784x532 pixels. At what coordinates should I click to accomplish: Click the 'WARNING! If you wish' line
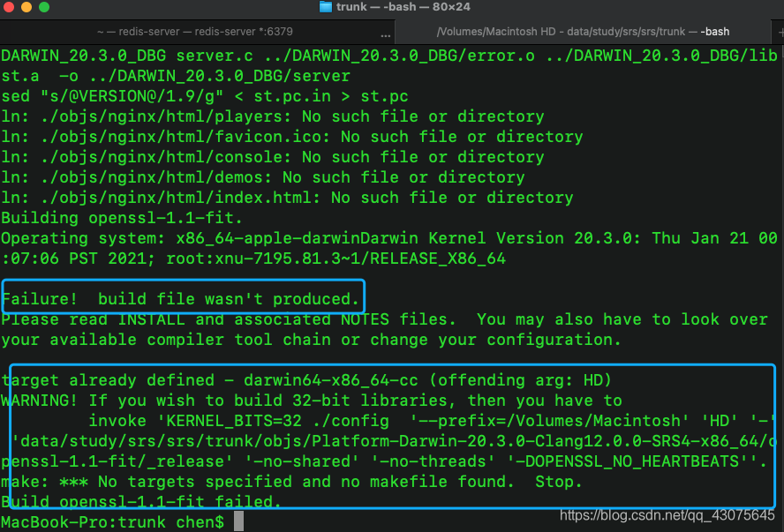click(312, 401)
